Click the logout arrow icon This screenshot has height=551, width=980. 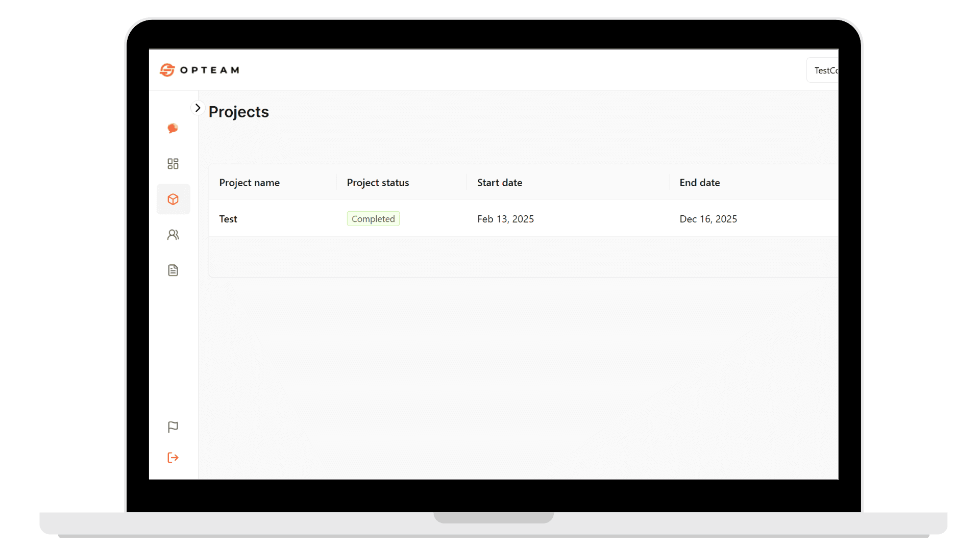click(x=173, y=458)
